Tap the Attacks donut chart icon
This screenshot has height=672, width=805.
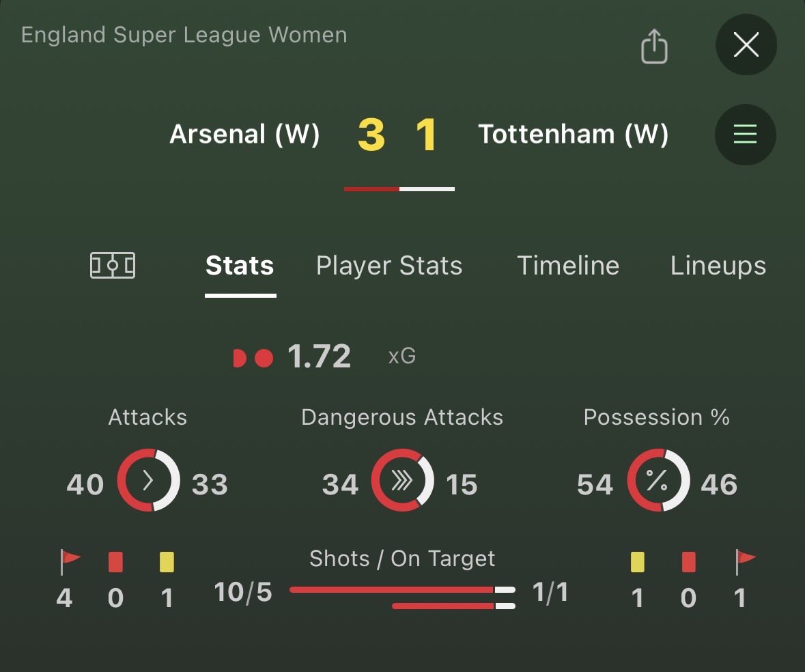148,480
